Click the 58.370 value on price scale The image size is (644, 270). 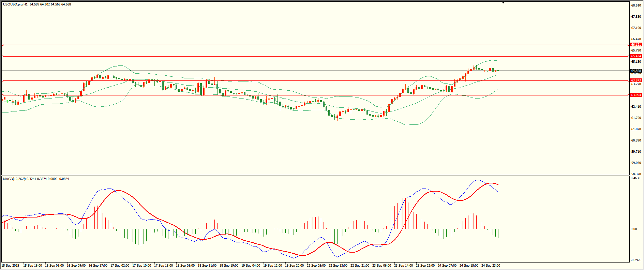click(x=636, y=174)
